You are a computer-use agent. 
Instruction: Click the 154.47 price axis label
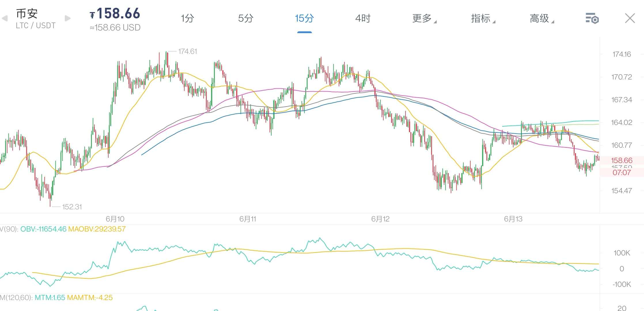[x=622, y=191]
